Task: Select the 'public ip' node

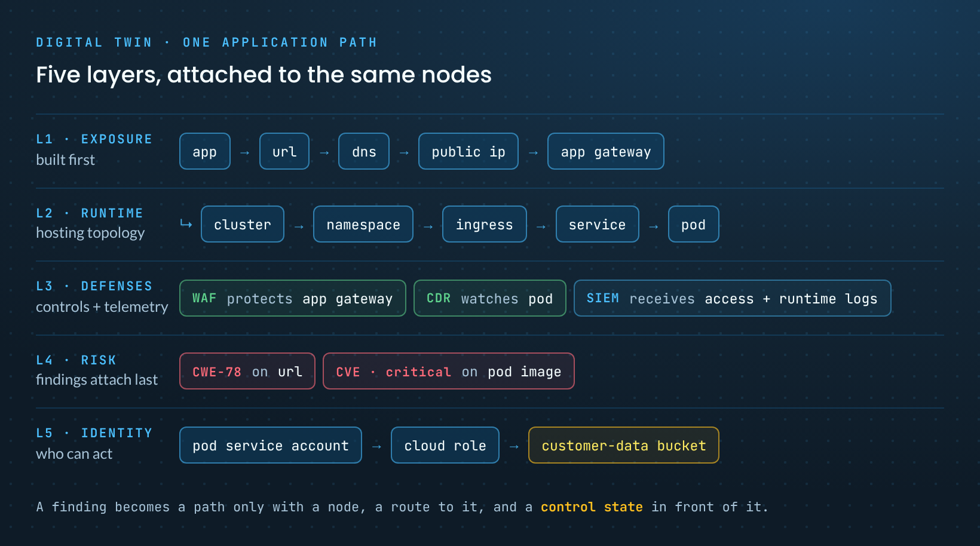Action: pyautogui.click(x=468, y=151)
